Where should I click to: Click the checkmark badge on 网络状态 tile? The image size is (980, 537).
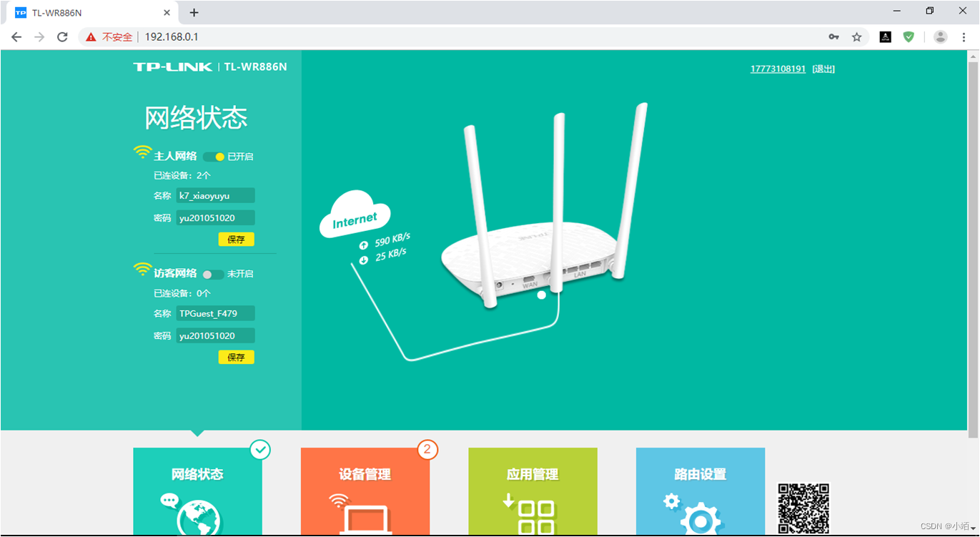coord(260,450)
